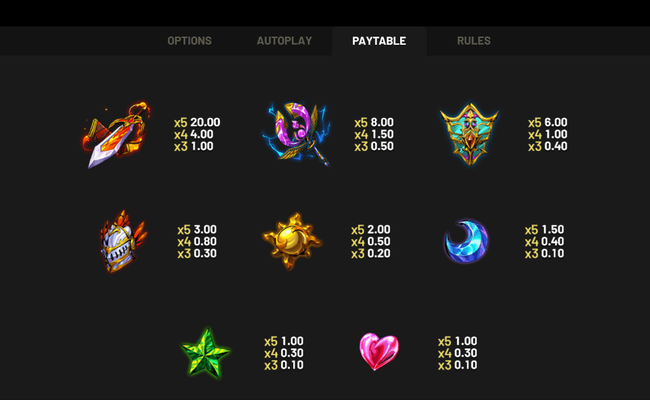Select the Paytable tab
Image resolution: width=650 pixels, height=400 pixels.
tap(379, 41)
